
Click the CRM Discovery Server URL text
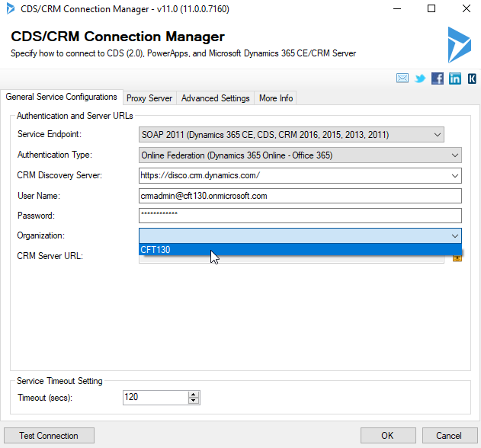(x=200, y=175)
